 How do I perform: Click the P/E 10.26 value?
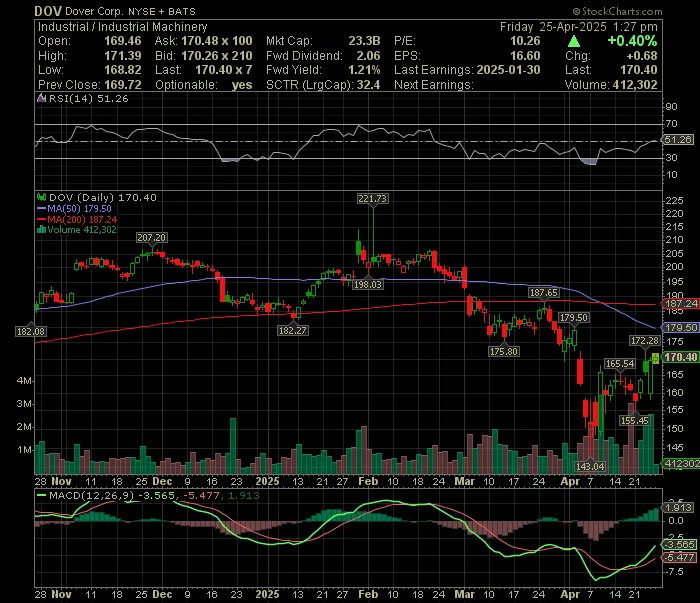point(525,41)
